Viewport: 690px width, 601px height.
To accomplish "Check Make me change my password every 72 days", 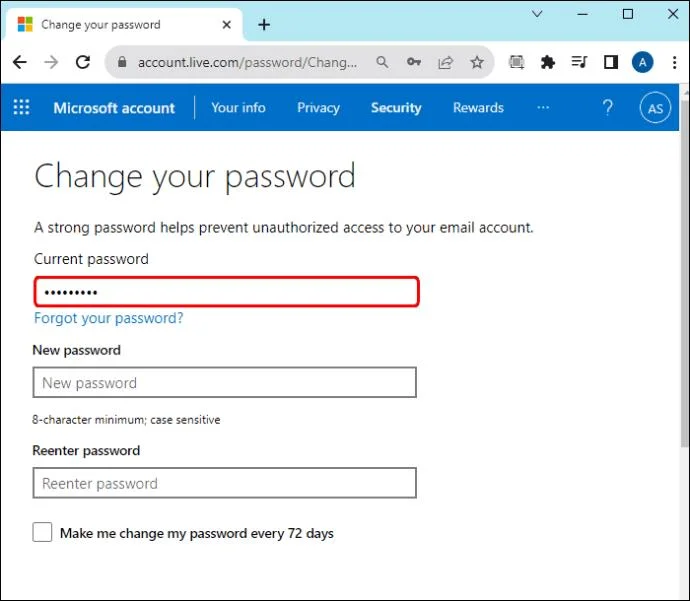I will [42, 532].
